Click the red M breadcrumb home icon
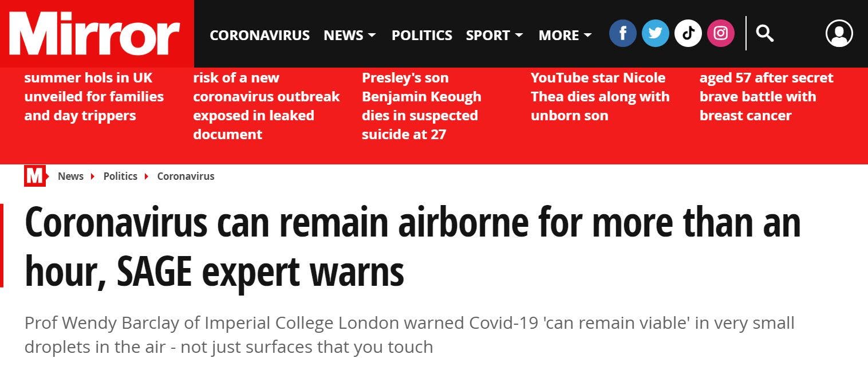 (x=34, y=176)
